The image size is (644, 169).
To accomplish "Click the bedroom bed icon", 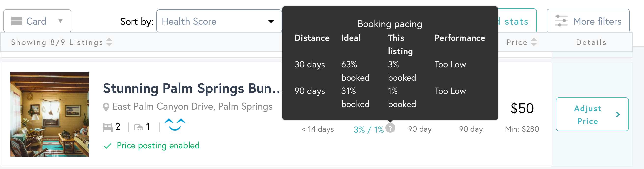I will pos(107,127).
